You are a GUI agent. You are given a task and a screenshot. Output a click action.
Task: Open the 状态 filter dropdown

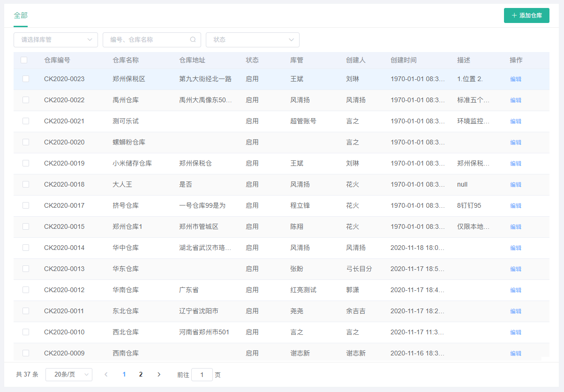tap(253, 40)
